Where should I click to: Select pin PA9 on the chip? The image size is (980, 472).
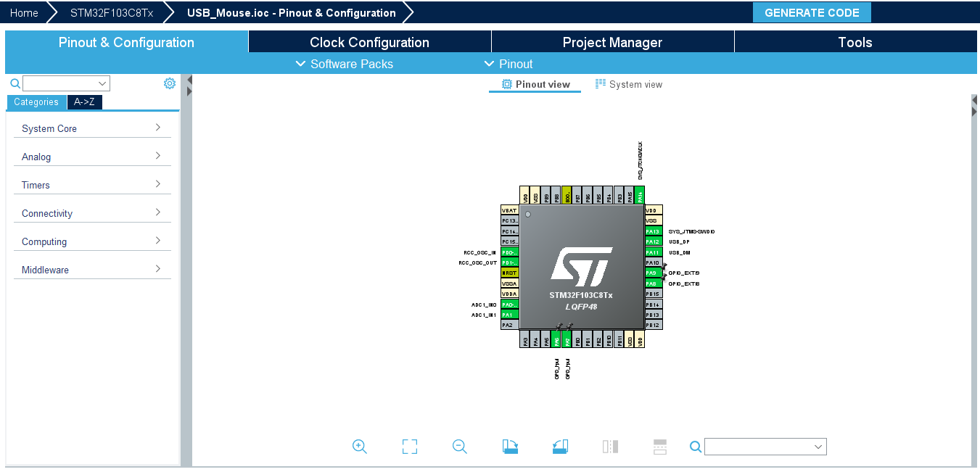point(653,273)
